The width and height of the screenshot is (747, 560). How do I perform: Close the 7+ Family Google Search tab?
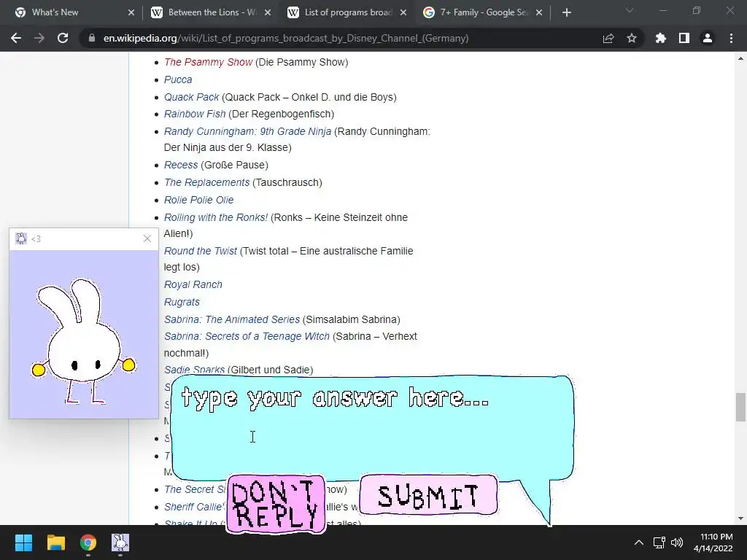[x=539, y=12]
